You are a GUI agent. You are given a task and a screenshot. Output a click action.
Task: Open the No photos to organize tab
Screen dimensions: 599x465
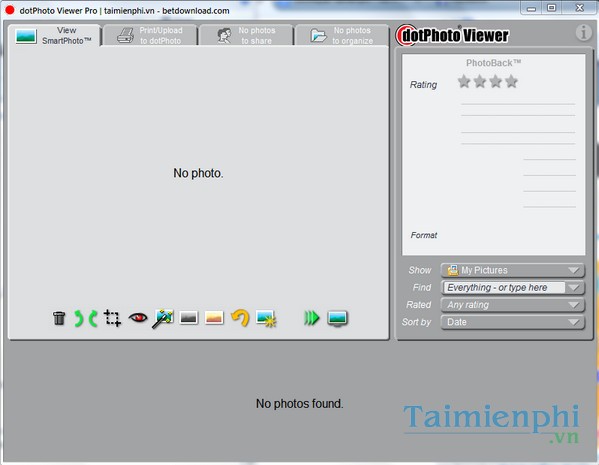(x=342, y=36)
